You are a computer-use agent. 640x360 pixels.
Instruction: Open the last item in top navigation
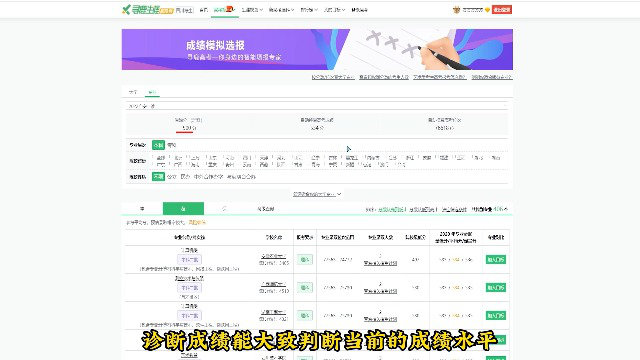pyautogui.click(x=359, y=10)
